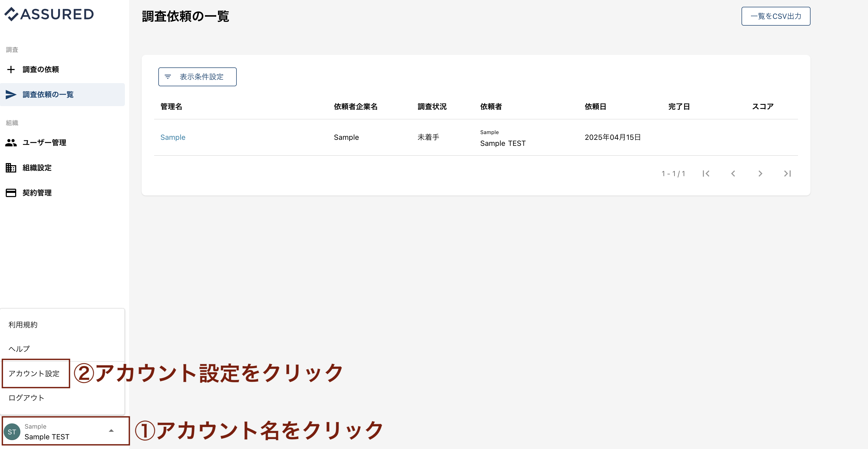The image size is (868, 449).
Task: Click the 調査 sidebar section label
Action: [12, 50]
